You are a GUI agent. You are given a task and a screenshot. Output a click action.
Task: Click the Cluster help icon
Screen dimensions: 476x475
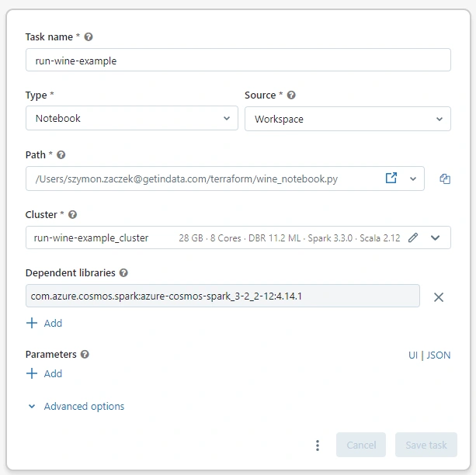click(72, 215)
